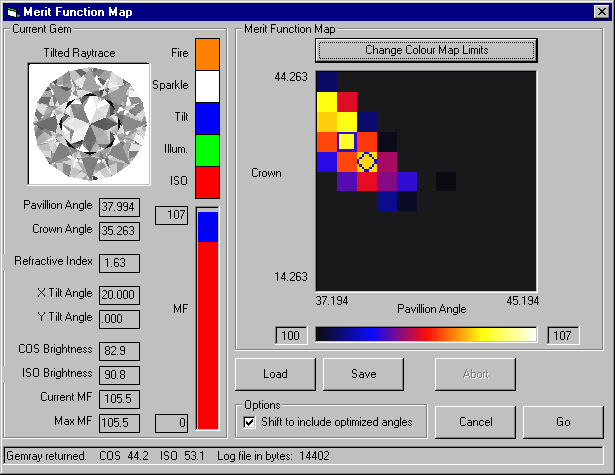Click the COS Brightness field 82.9
This screenshot has height=475, width=615.
pyautogui.click(x=119, y=351)
